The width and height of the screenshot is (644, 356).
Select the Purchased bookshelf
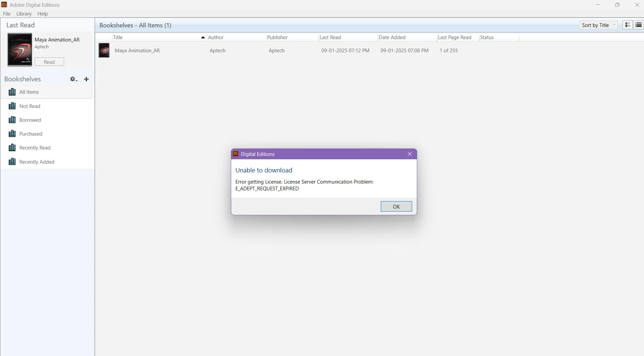click(47, 134)
